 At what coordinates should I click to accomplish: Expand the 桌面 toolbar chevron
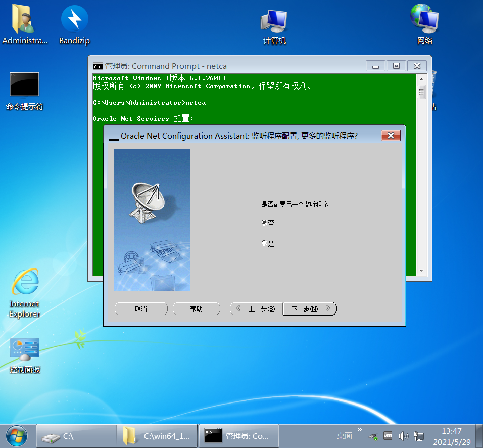tap(359, 431)
